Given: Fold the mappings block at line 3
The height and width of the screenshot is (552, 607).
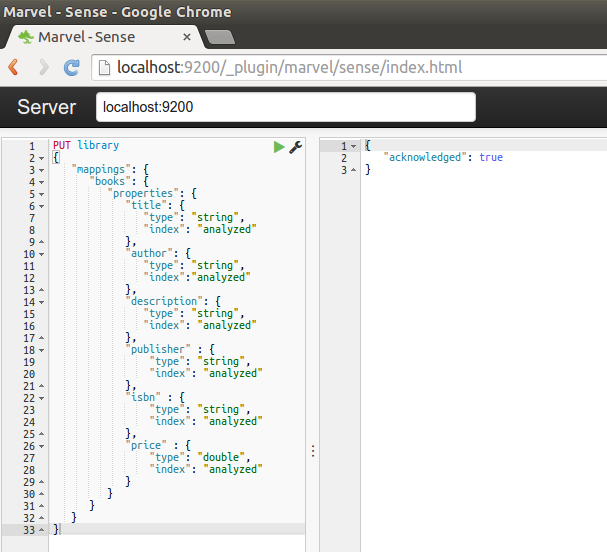Looking at the screenshot, I should pyautogui.click(x=41, y=170).
